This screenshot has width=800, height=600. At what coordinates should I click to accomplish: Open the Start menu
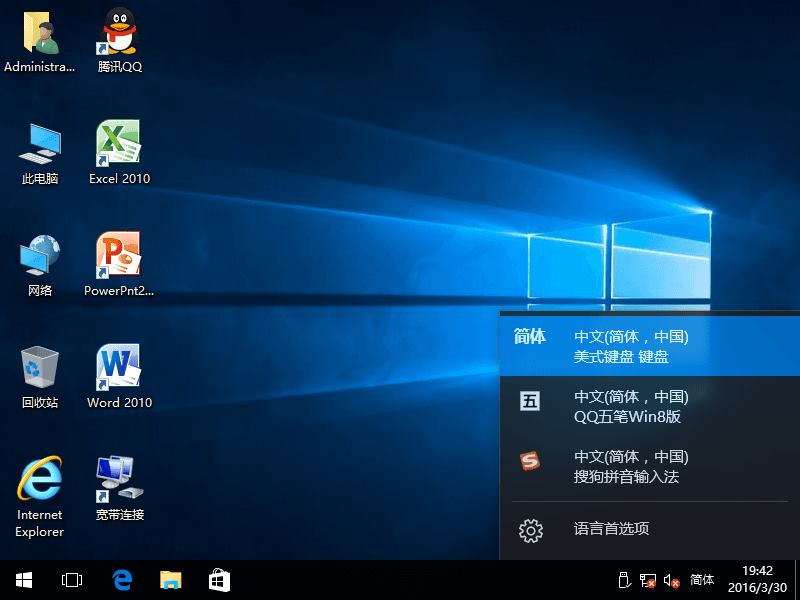pos(22,578)
